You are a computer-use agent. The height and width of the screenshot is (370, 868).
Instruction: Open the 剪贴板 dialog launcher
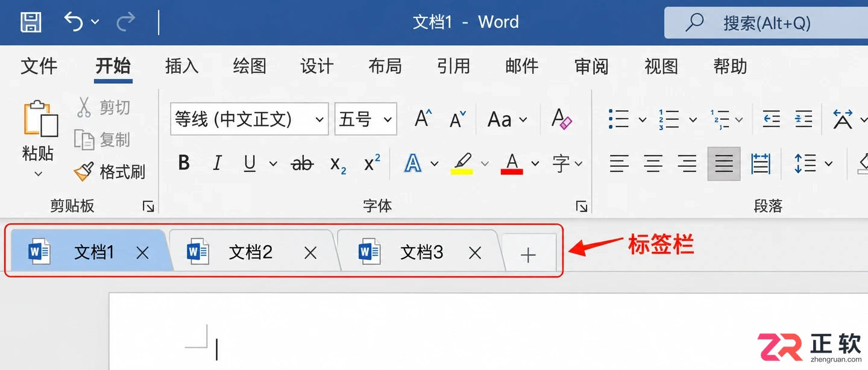(148, 207)
